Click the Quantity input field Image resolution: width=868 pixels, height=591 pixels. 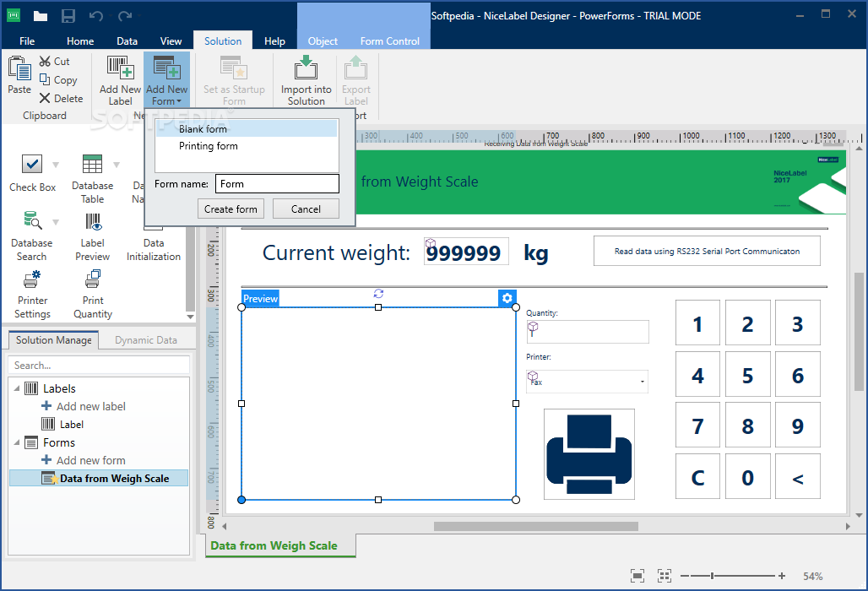point(588,332)
